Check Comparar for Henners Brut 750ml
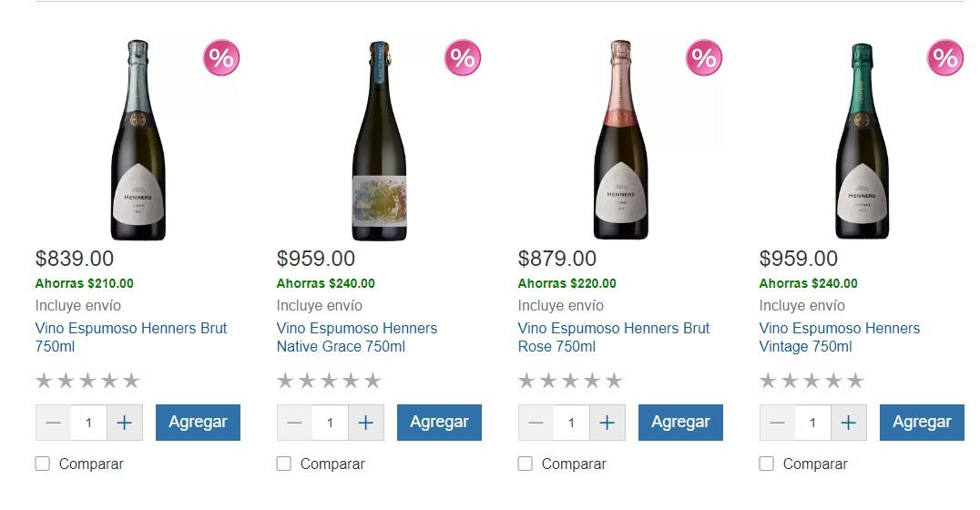980x510 pixels. (43, 464)
